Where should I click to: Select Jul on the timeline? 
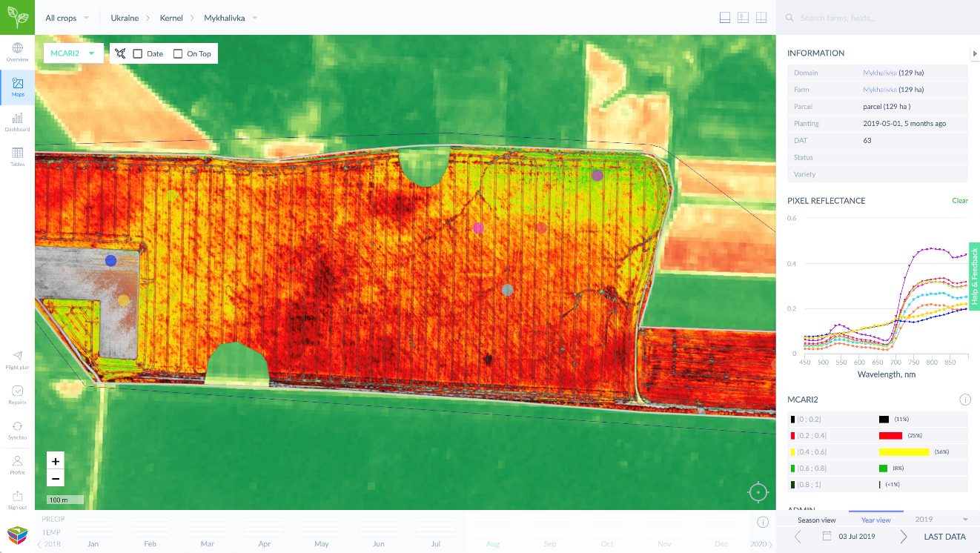pos(436,544)
